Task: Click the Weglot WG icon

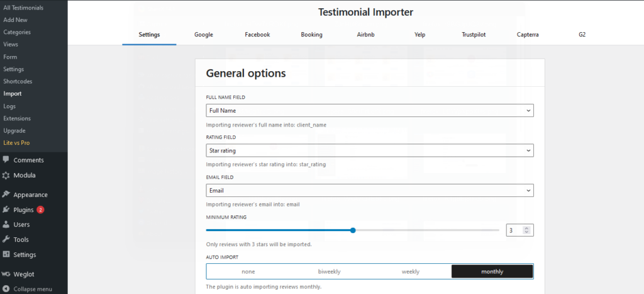Action: coord(6,274)
